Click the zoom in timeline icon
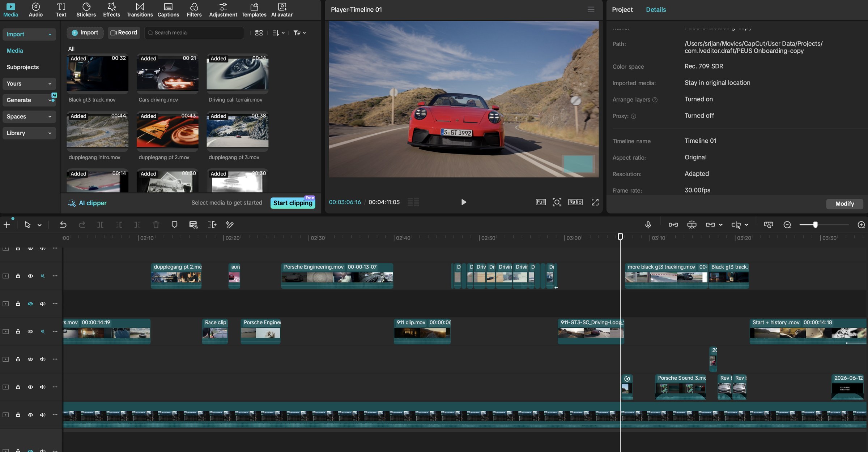The height and width of the screenshot is (452, 868). click(x=861, y=225)
